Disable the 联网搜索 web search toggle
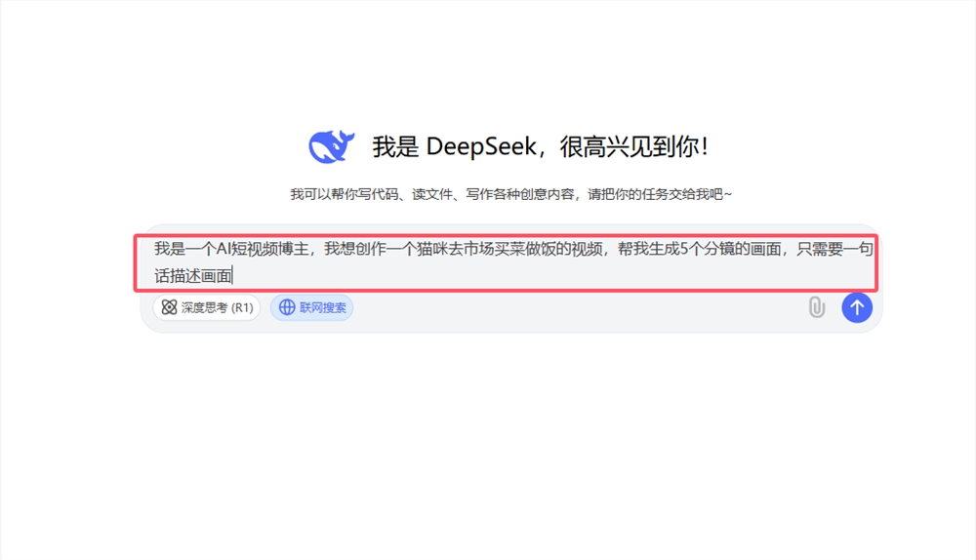Viewport: 976px width, 560px height. coord(312,307)
